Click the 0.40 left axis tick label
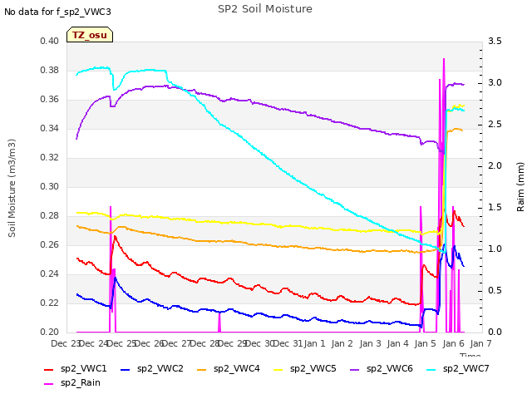The width and height of the screenshot is (532, 399). (50, 41)
